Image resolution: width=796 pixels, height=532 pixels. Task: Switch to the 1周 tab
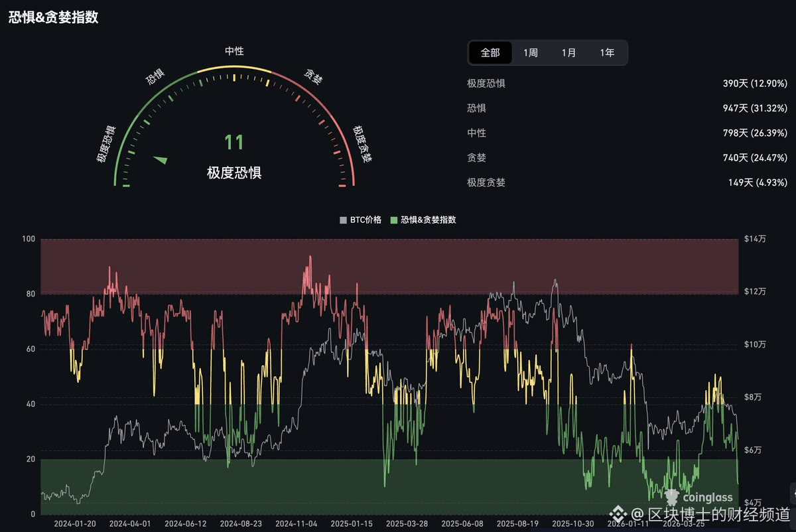pos(531,53)
